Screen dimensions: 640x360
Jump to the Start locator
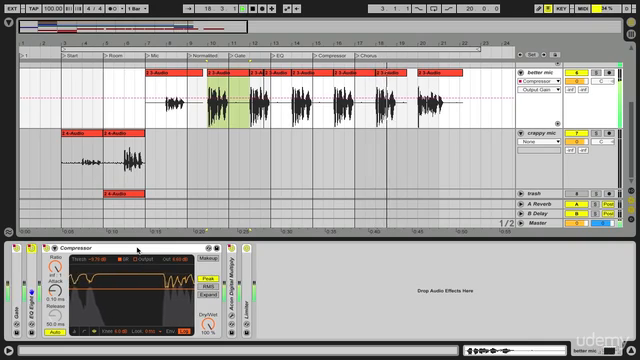(x=70, y=56)
